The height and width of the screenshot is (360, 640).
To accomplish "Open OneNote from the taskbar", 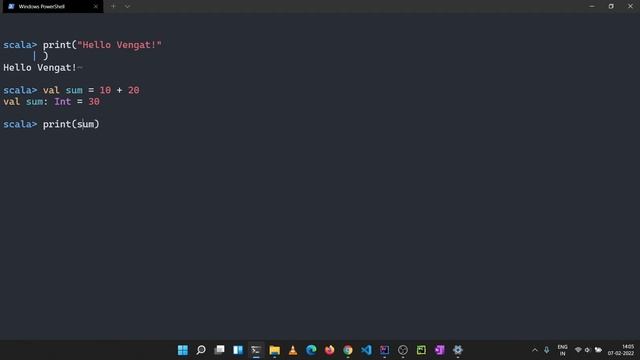I will tap(440, 350).
